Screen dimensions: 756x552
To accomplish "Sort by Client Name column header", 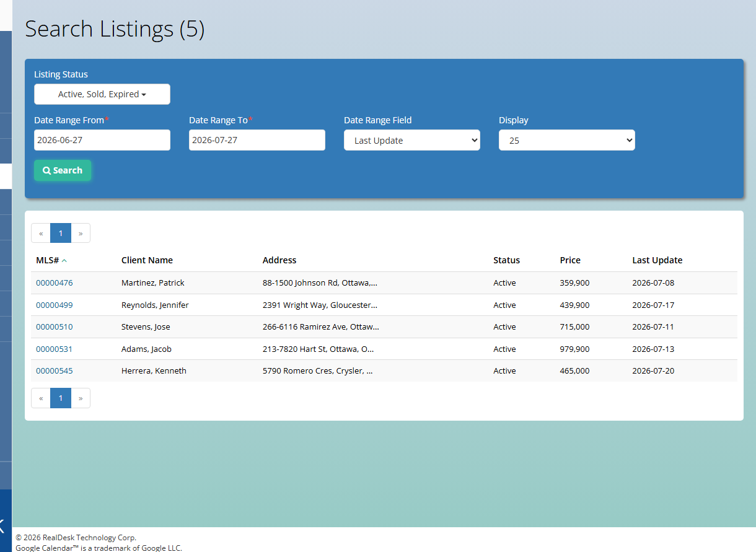I will (x=147, y=260).
